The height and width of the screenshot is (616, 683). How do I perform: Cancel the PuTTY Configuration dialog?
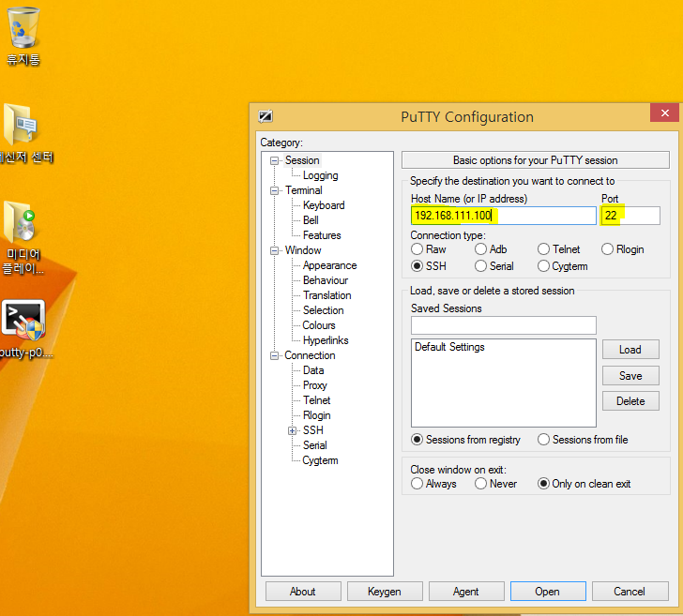click(x=630, y=592)
